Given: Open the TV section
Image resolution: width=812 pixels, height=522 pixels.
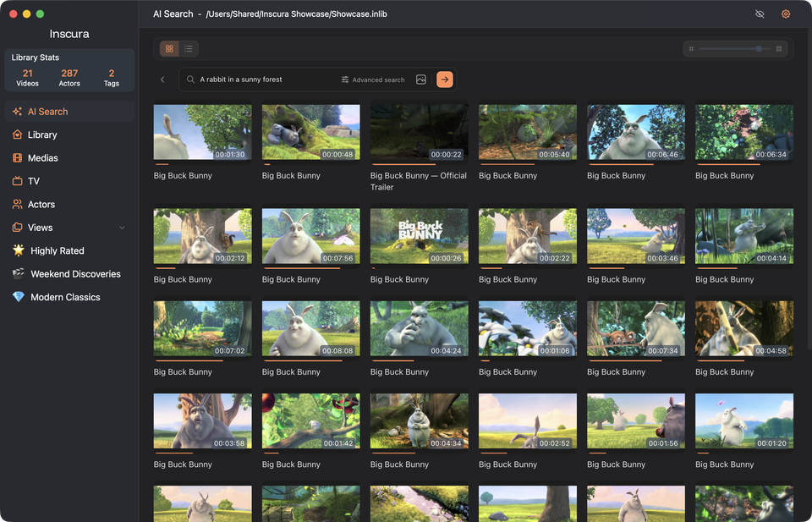Looking at the screenshot, I should [x=69, y=181].
